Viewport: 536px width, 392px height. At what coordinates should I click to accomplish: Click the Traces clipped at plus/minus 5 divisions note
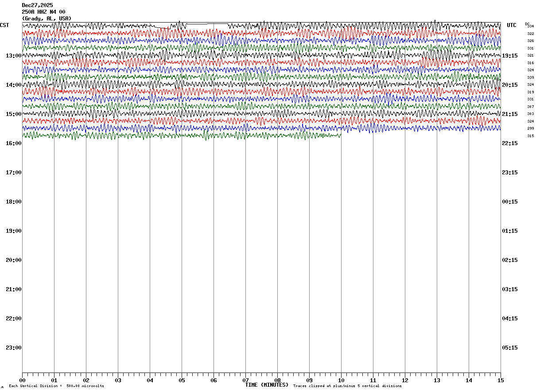click(x=347, y=386)
